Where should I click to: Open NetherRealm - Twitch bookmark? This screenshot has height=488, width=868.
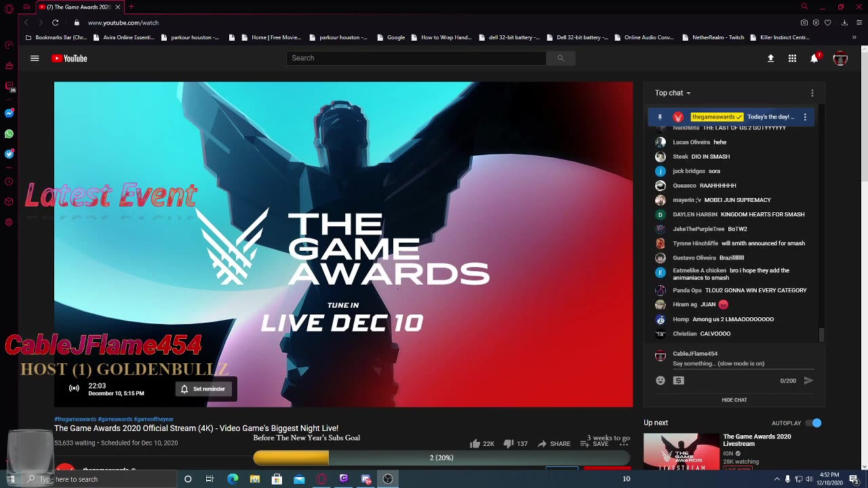(x=713, y=37)
